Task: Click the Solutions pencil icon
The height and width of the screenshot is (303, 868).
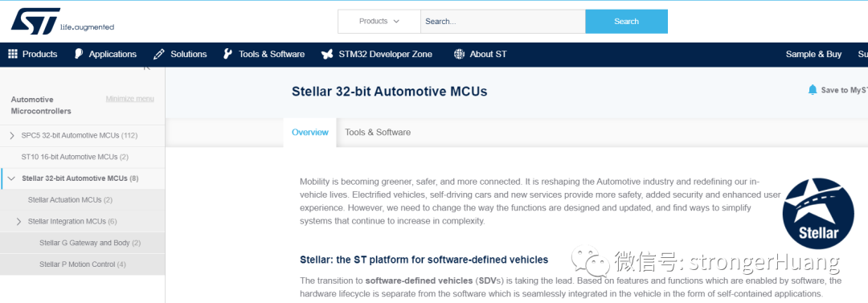Action: (x=159, y=54)
